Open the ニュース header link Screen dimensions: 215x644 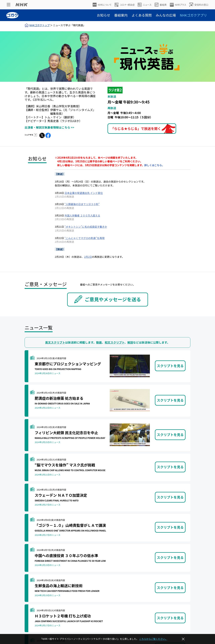[x=145, y=5]
